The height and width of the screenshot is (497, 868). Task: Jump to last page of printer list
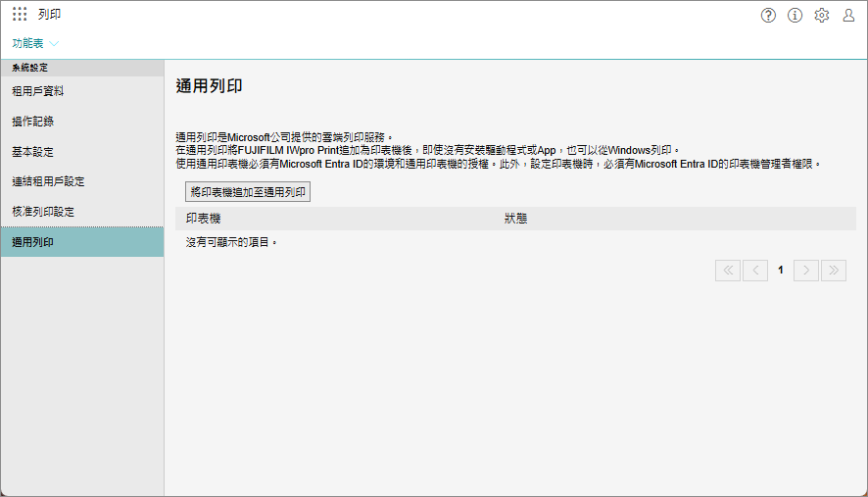pyautogui.click(x=834, y=270)
